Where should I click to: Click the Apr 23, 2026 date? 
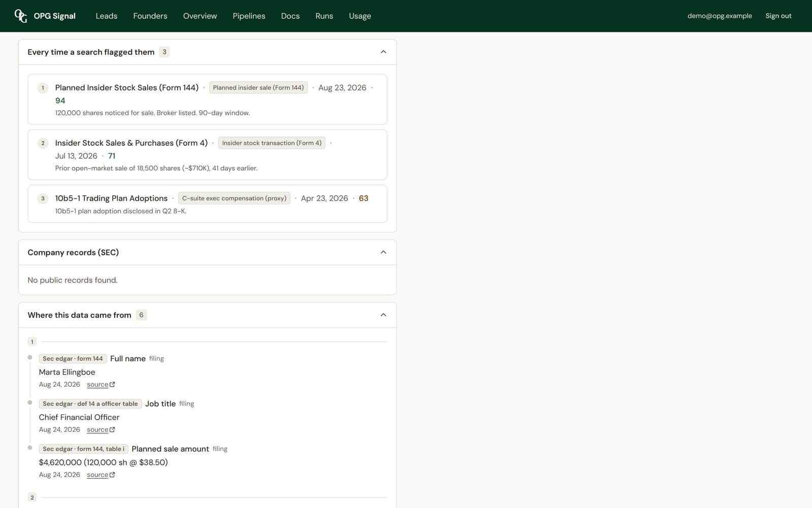tap(324, 198)
